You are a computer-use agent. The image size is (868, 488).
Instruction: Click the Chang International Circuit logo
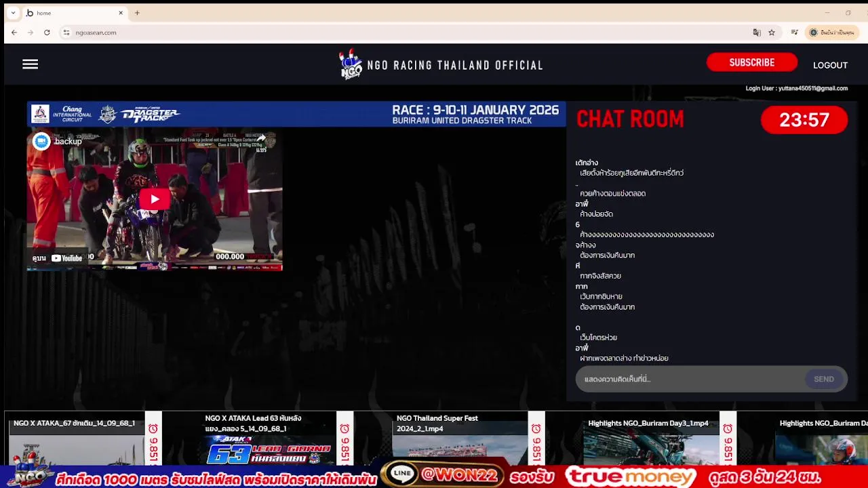(x=62, y=114)
